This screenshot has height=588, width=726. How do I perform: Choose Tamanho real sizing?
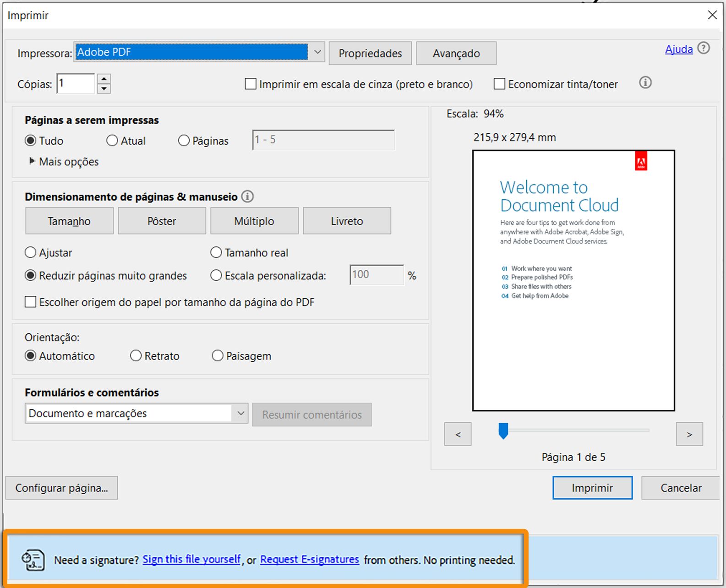point(216,252)
